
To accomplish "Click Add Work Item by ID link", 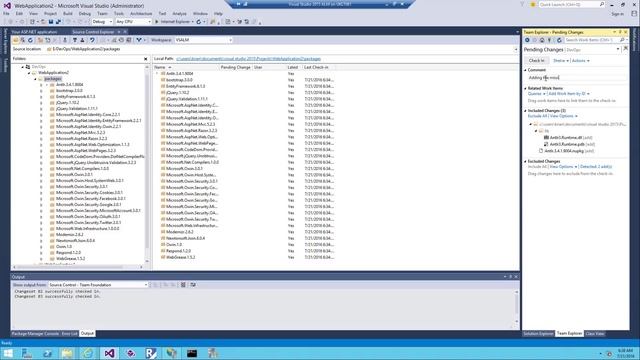I will coord(567,94).
